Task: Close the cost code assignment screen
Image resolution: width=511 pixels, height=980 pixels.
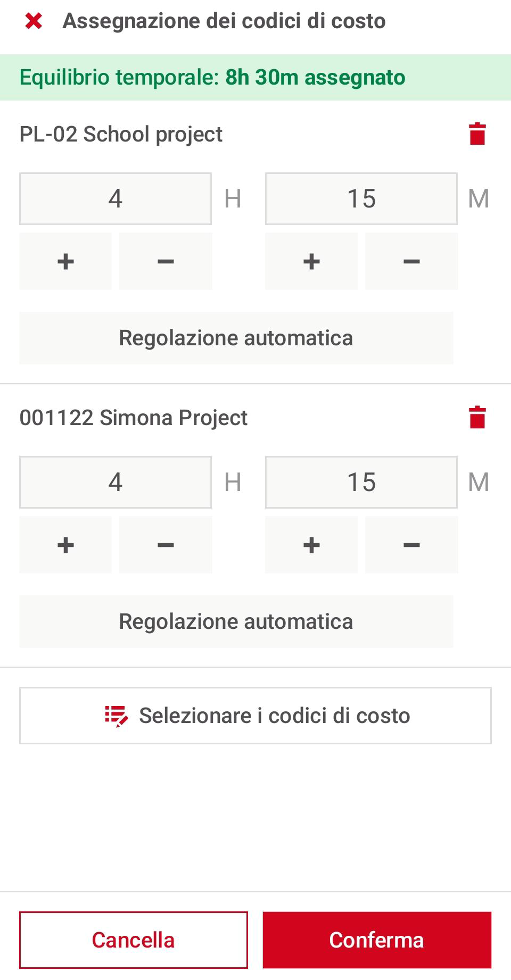Action: click(34, 21)
